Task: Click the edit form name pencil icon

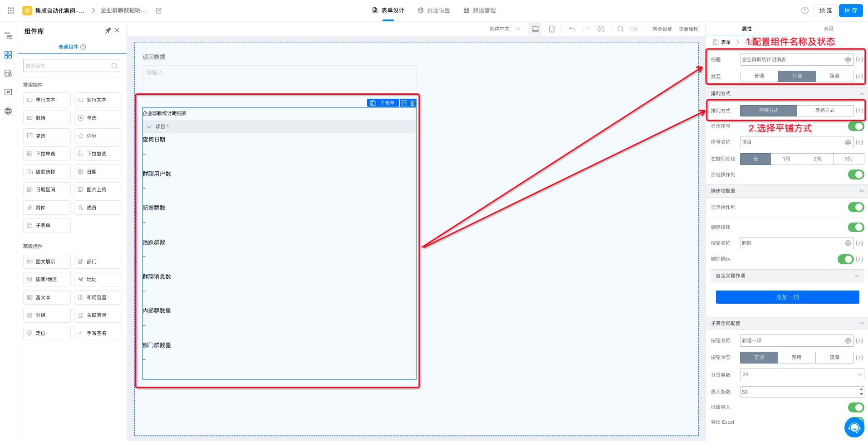Action: (x=159, y=10)
